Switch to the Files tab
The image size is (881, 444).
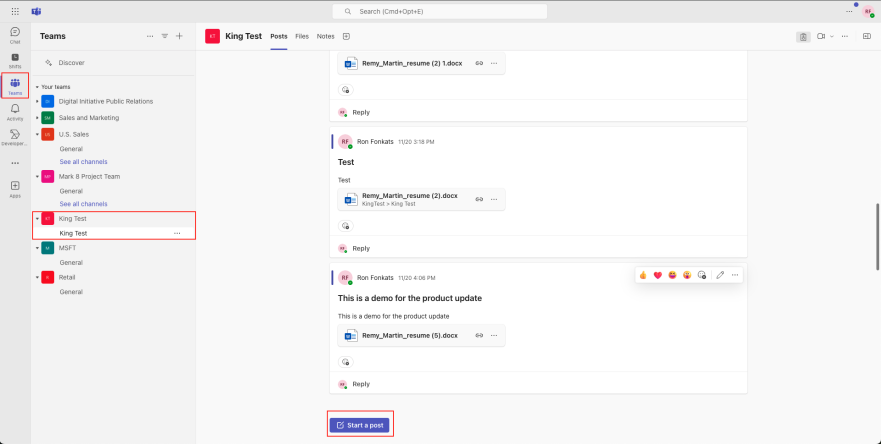coord(302,37)
